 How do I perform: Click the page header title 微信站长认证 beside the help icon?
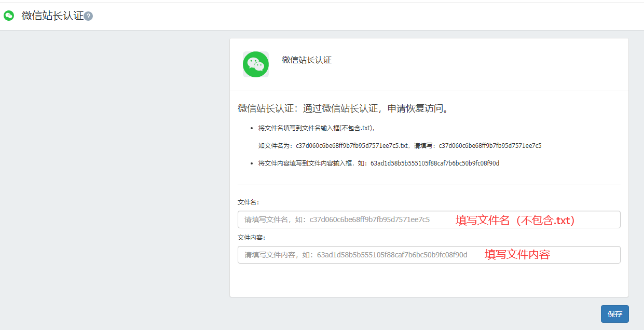click(x=52, y=16)
